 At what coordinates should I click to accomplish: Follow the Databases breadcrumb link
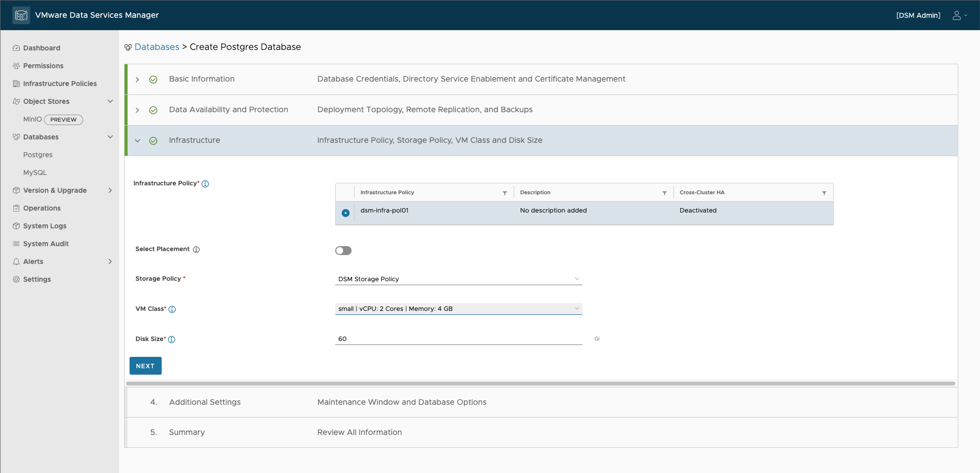pos(157,47)
